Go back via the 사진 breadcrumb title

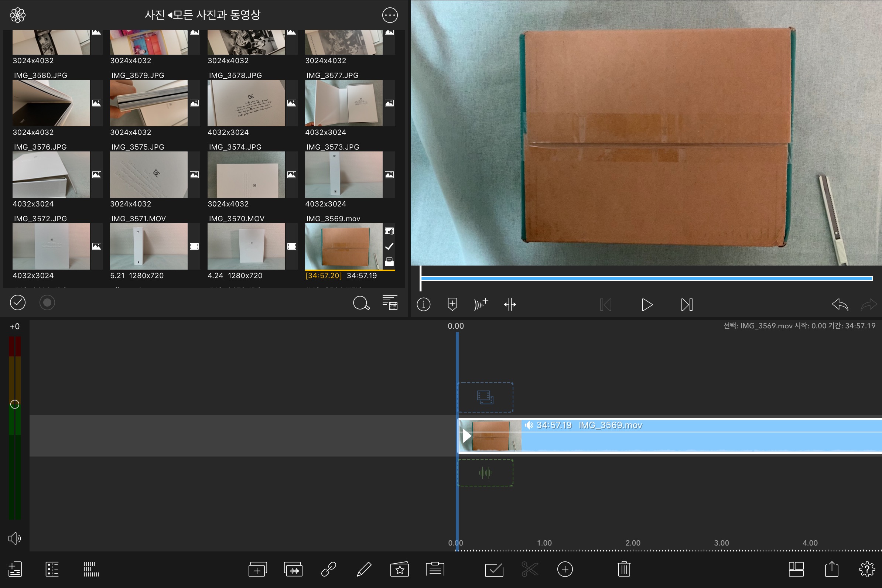[154, 15]
